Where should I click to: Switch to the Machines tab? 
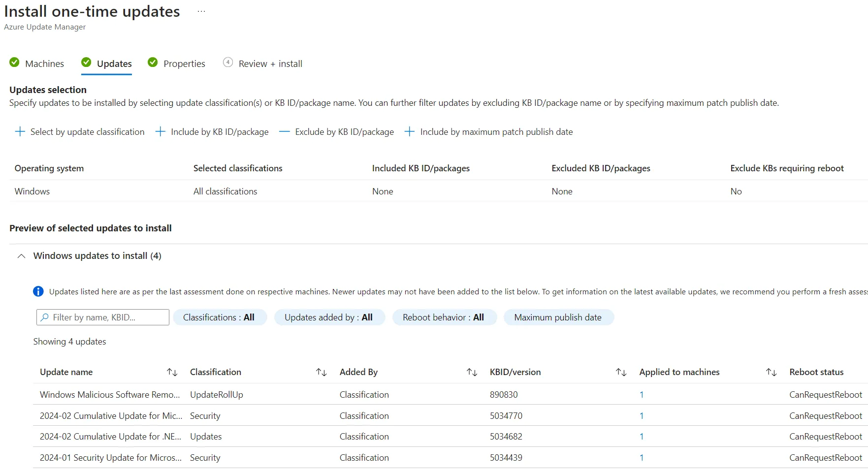tap(44, 63)
